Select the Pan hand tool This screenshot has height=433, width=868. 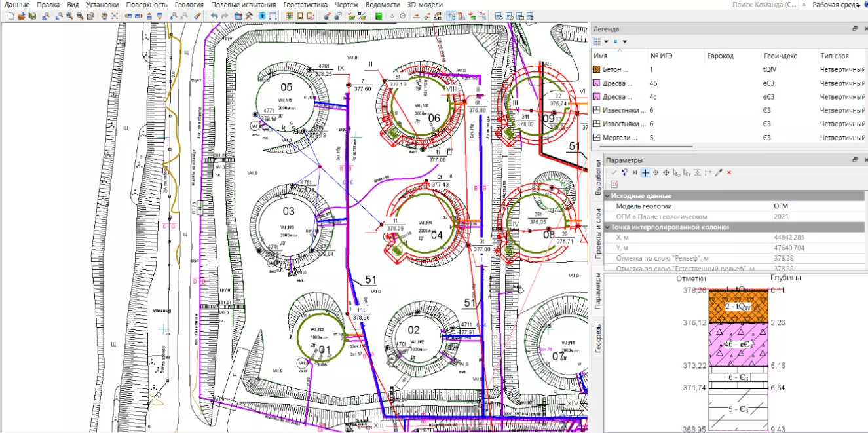(x=104, y=16)
